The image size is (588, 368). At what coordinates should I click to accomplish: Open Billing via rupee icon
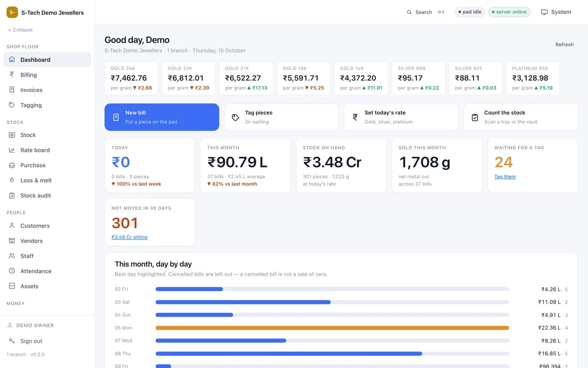[12, 75]
